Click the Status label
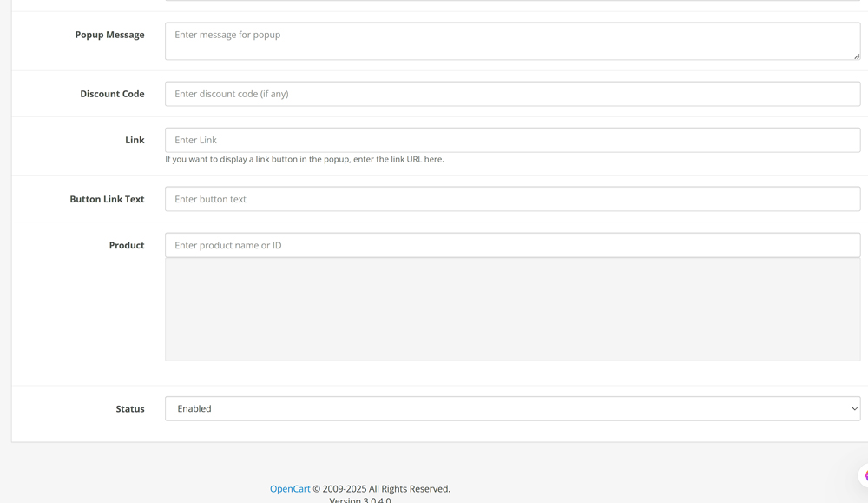The width and height of the screenshot is (868, 503). (130, 408)
